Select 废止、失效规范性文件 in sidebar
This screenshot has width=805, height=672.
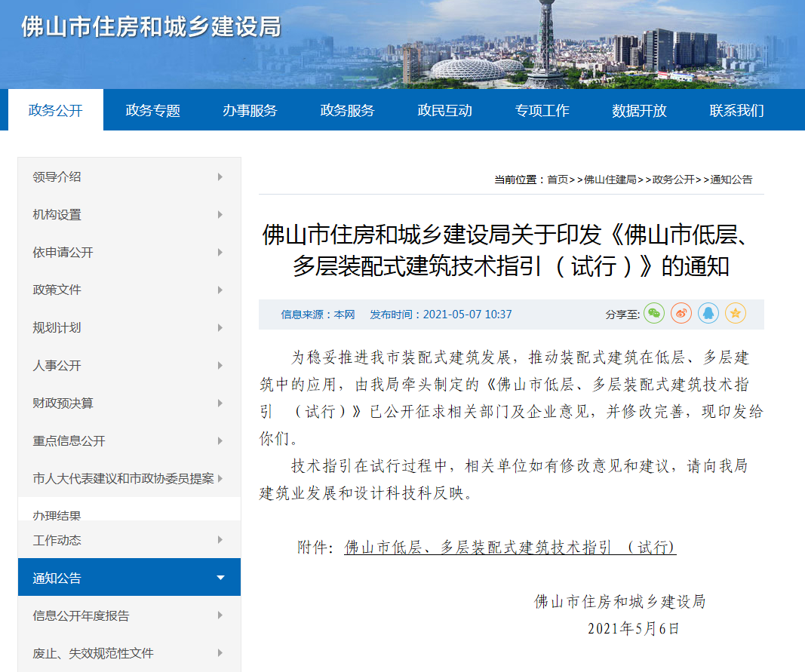93,653
